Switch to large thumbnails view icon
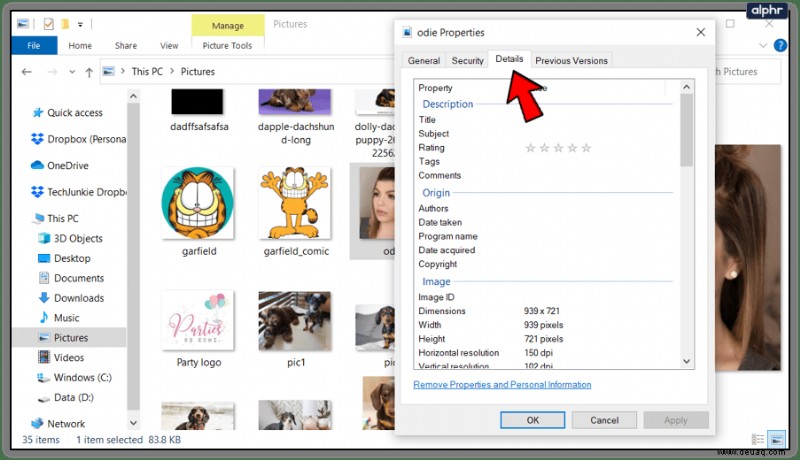800x460 pixels. (x=777, y=439)
